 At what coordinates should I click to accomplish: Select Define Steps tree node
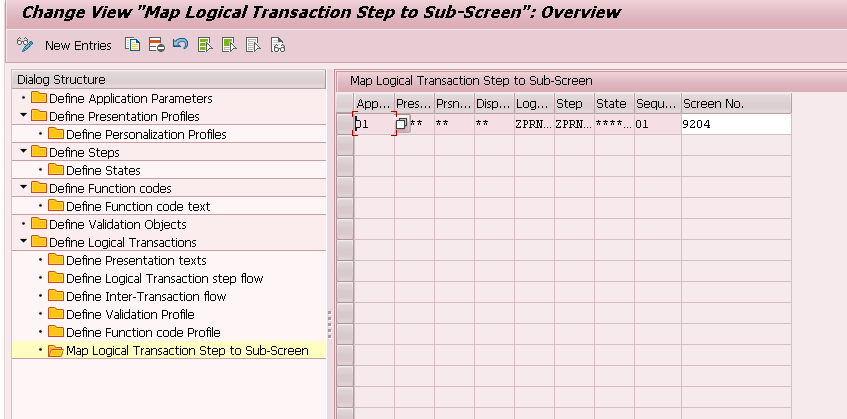pyautogui.click(x=84, y=153)
